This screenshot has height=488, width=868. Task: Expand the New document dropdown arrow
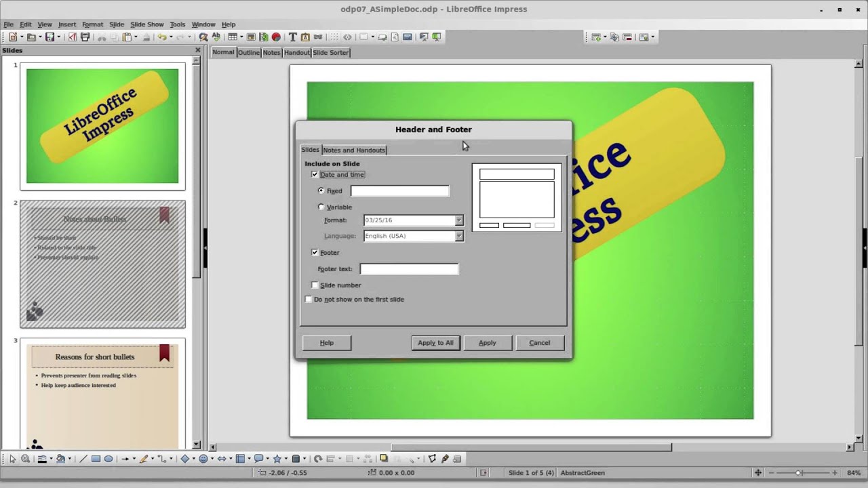pos(22,37)
